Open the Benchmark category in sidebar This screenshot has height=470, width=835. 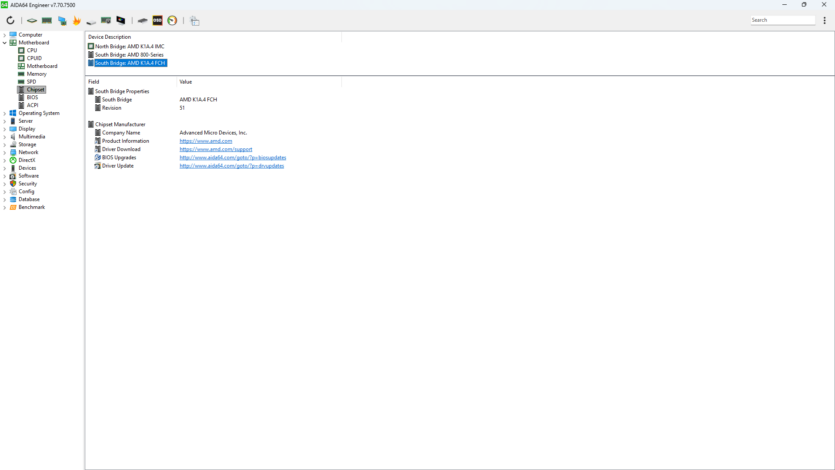click(x=31, y=207)
